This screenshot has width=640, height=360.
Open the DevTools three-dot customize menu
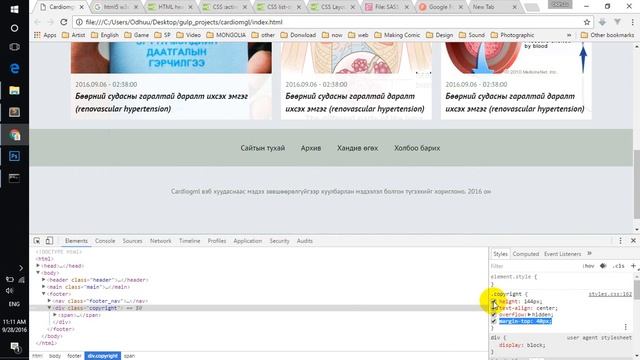620,241
